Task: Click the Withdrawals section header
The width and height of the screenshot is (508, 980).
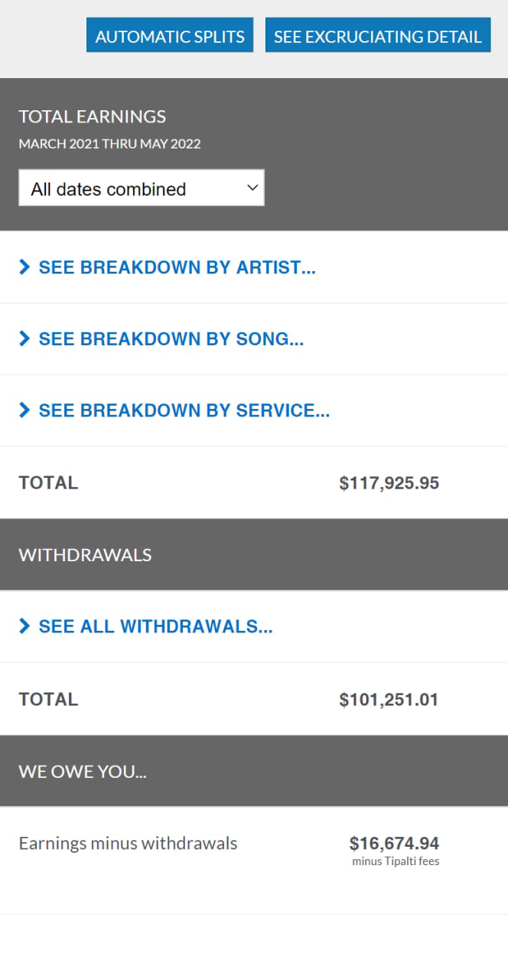Action: pos(86,555)
